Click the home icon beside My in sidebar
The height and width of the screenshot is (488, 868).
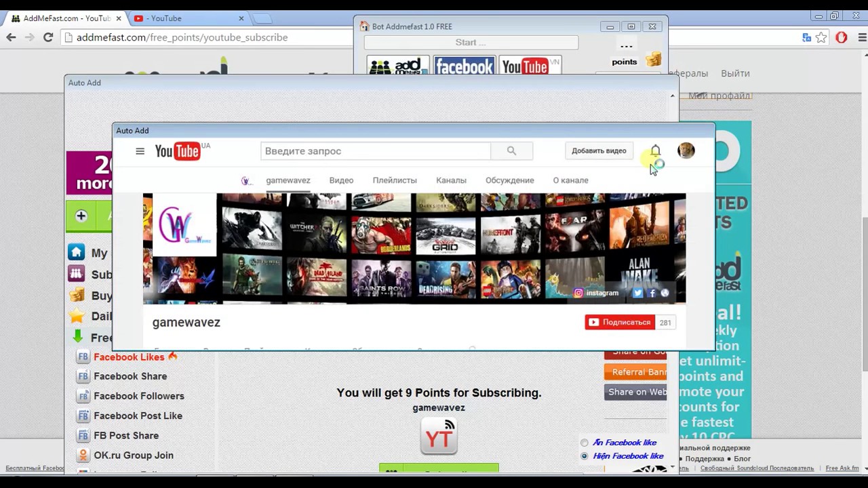(x=76, y=253)
